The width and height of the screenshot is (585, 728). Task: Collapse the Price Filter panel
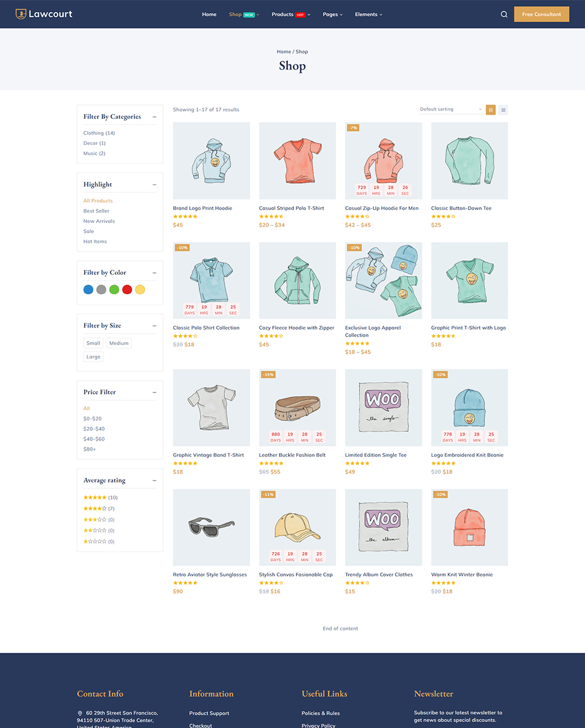click(154, 393)
